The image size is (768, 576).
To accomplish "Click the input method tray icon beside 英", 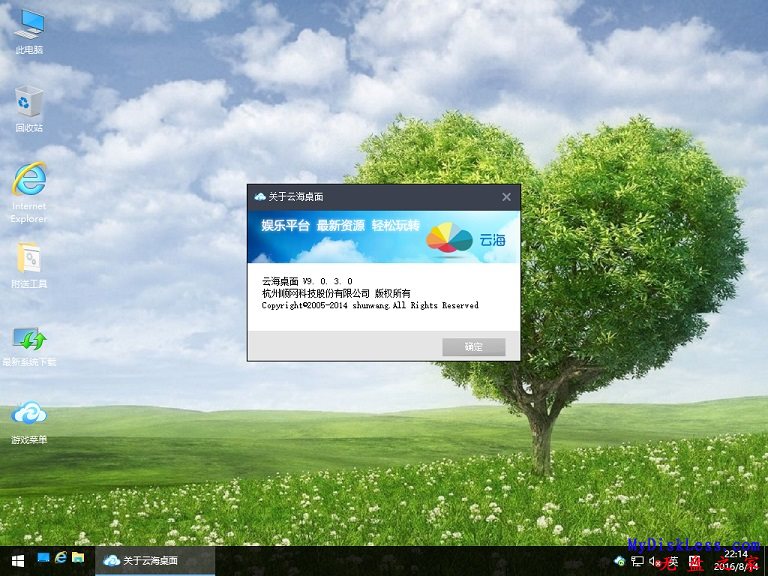I will click(695, 561).
